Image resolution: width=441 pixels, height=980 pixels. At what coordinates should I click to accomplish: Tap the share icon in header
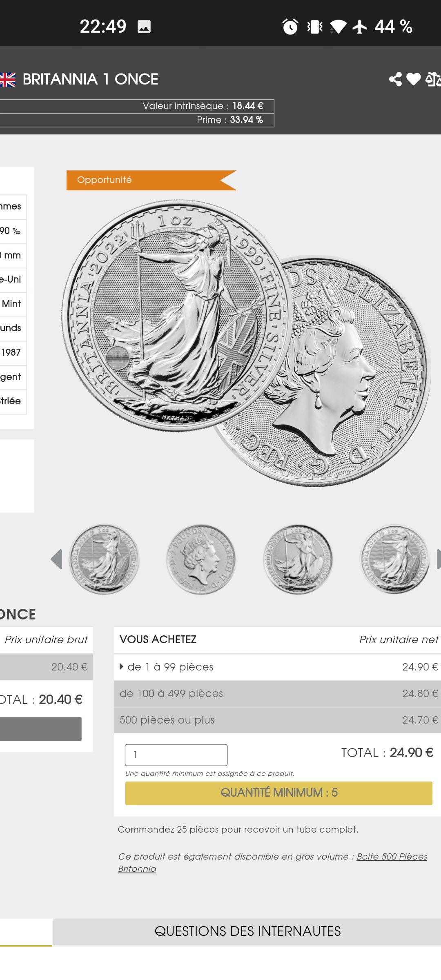coord(395,79)
